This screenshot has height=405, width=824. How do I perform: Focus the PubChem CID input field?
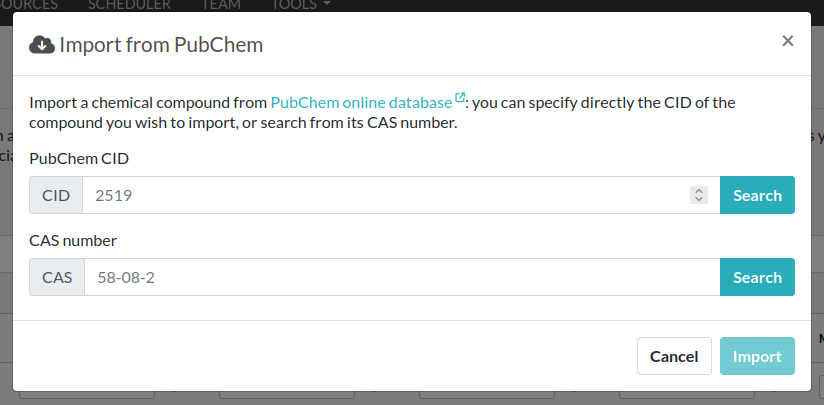[385, 195]
